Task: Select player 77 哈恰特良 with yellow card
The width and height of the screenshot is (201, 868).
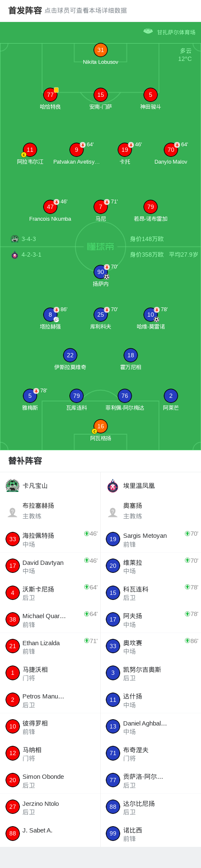Action: [50, 95]
